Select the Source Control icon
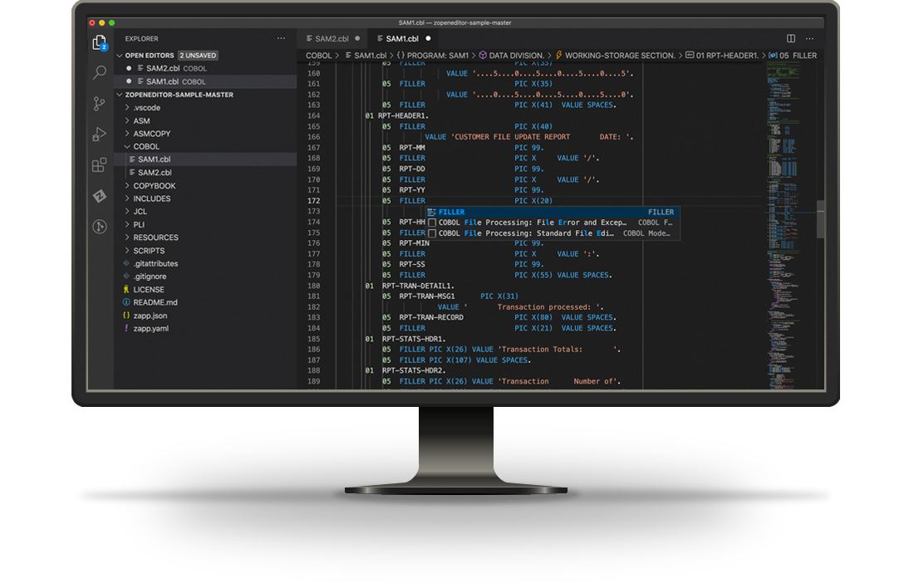The width and height of the screenshot is (914, 588). 99,103
